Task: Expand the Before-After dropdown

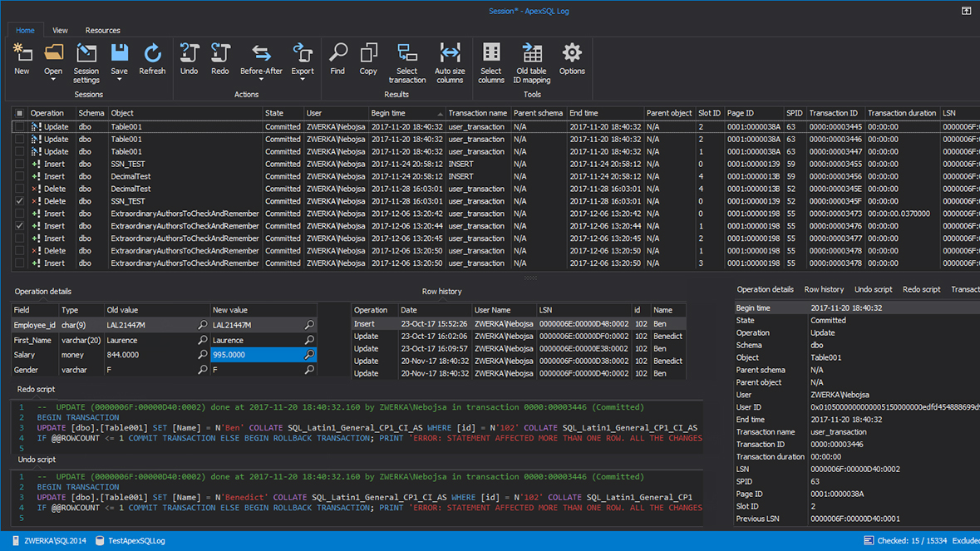Action: pos(261,80)
